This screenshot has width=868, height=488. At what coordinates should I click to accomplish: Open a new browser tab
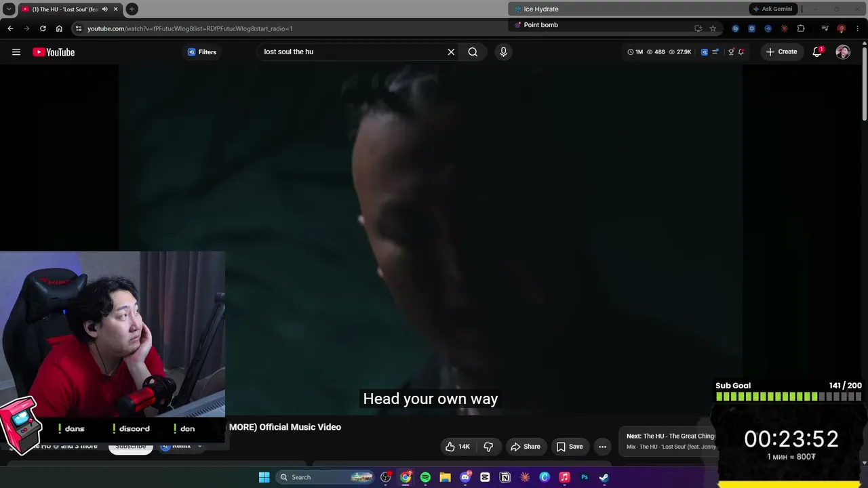click(132, 9)
